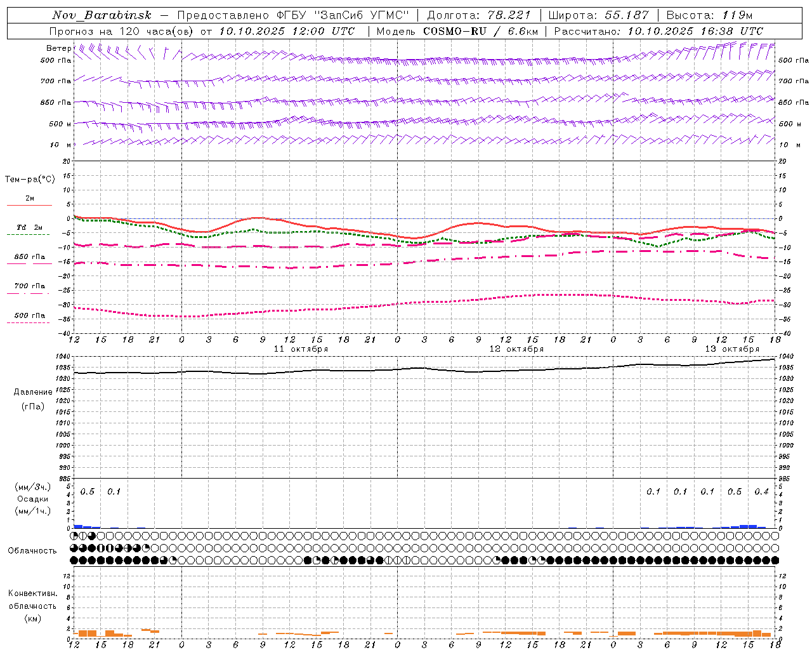Click the Осадки precipitation panel label
812x650 pixels.
[33, 499]
